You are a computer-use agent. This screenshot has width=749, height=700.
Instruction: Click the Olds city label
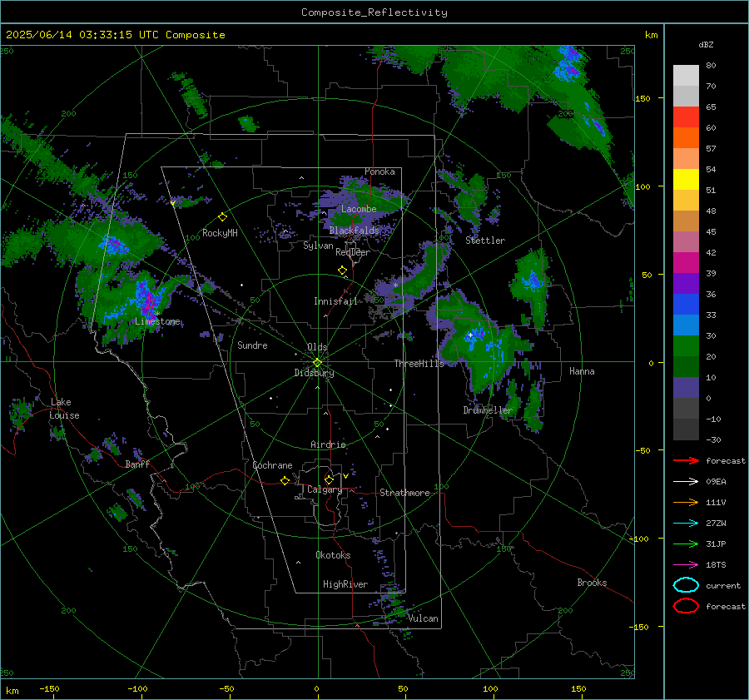pos(317,347)
